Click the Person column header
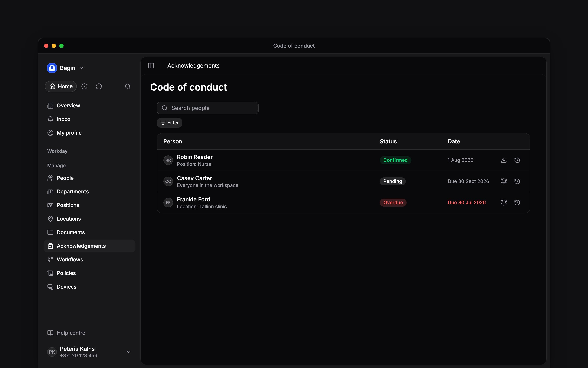 [173, 141]
